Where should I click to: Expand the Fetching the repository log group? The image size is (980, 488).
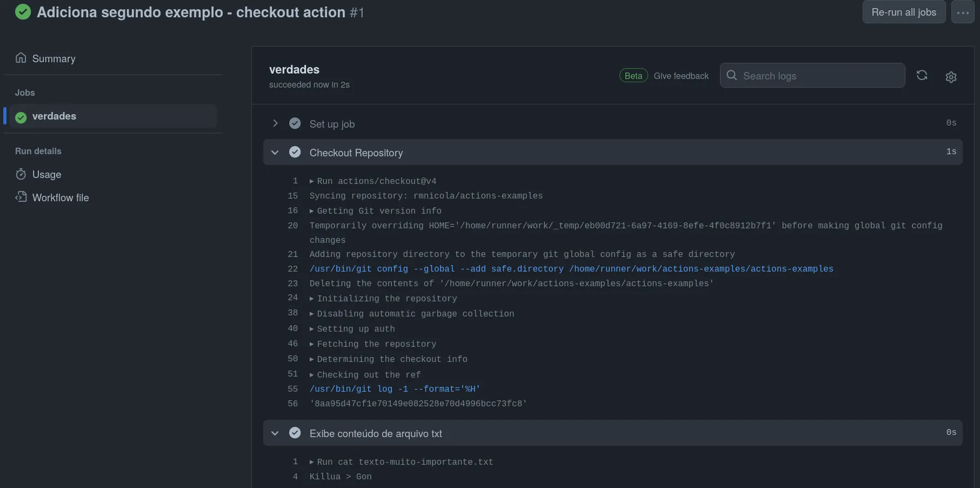pos(312,344)
